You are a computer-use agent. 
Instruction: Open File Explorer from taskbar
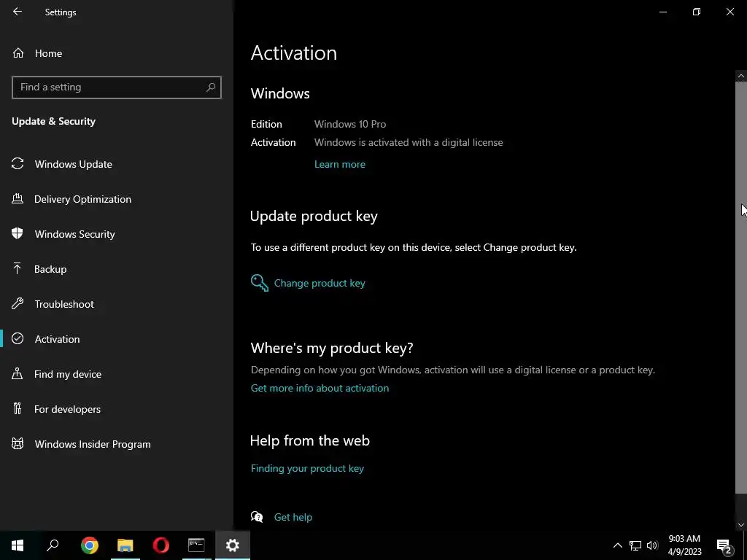(x=125, y=545)
